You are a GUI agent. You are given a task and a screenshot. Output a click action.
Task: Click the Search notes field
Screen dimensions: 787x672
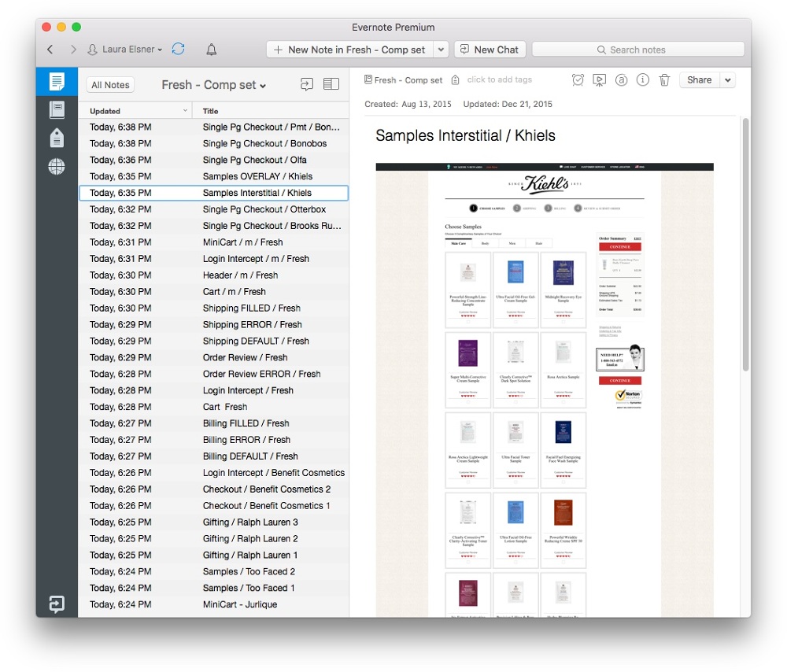pyautogui.click(x=637, y=50)
